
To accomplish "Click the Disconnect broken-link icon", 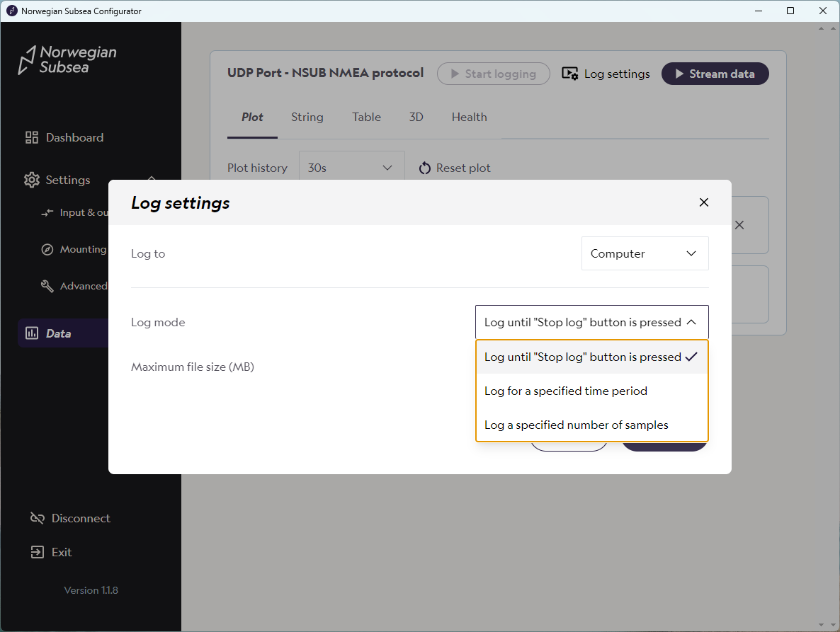I will tap(37, 518).
